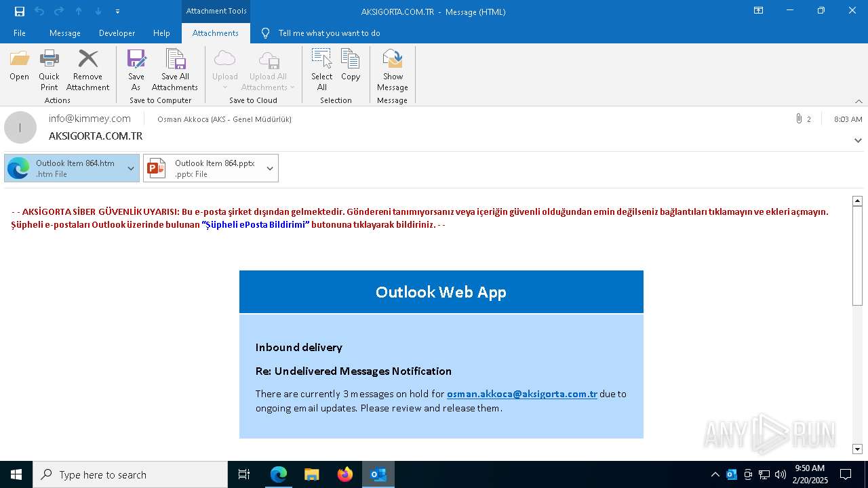
Task: Open the selected attachment with Open button
Action: coord(20,66)
